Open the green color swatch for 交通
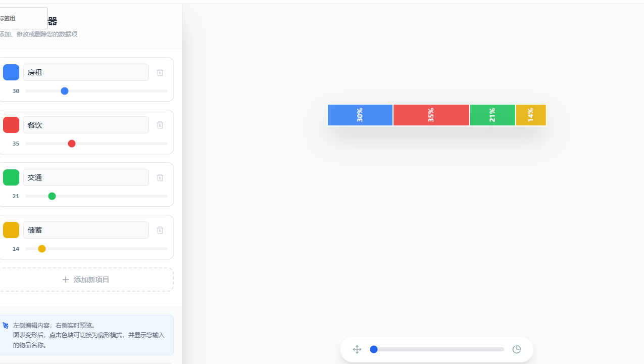Image resolution: width=644 pixels, height=364 pixels. pyautogui.click(x=11, y=177)
